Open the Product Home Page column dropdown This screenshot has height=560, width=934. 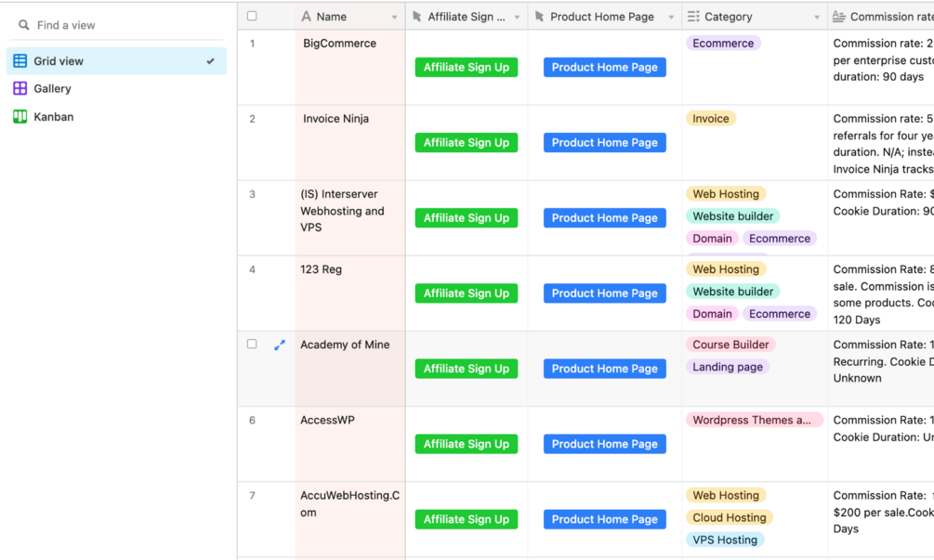coord(671,18)
